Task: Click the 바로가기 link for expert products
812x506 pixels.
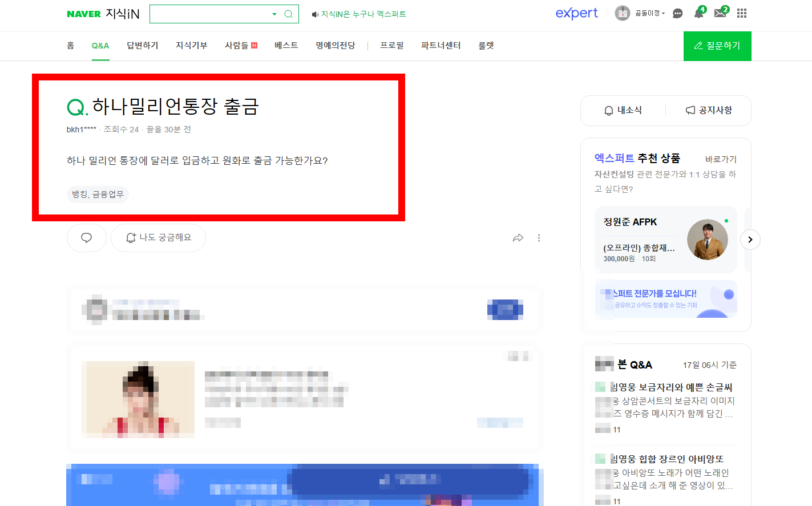Action: click(721, 159)
